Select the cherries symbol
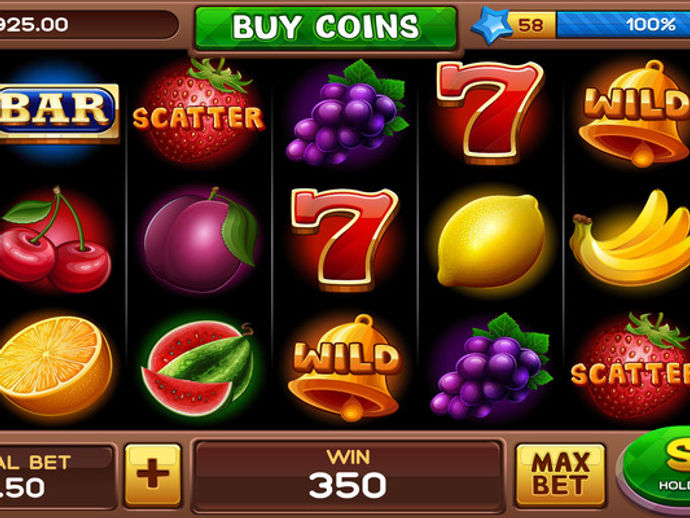Image resolution: width=690 pixels, height=518 pixels. tap(55, 239)
